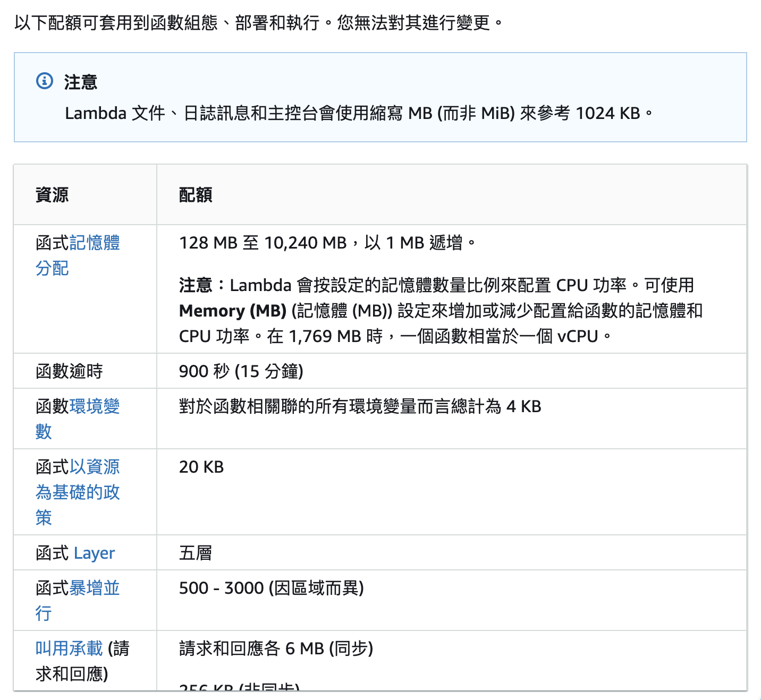Click the 128 MB 至 10,240 MB text
761x700 pixels.
263,243
